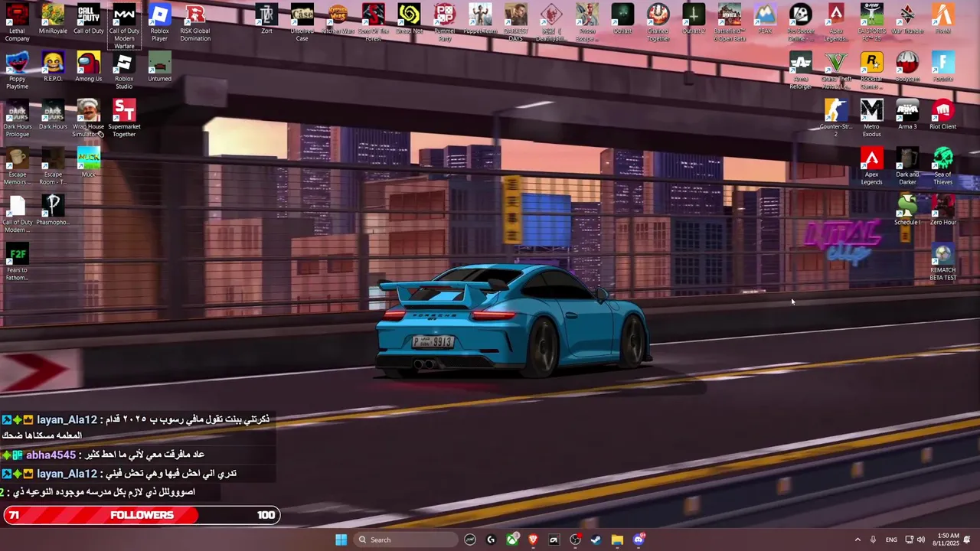Click Sea of Thieves shortcut

pyautogui.click(x=942, y=166)
